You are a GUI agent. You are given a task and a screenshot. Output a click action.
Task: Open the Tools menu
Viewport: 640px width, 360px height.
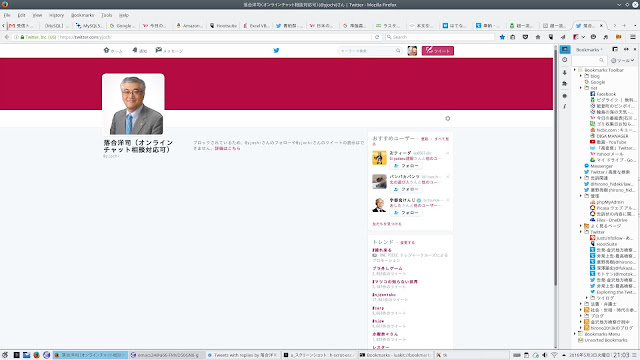[x=107, y=15]
